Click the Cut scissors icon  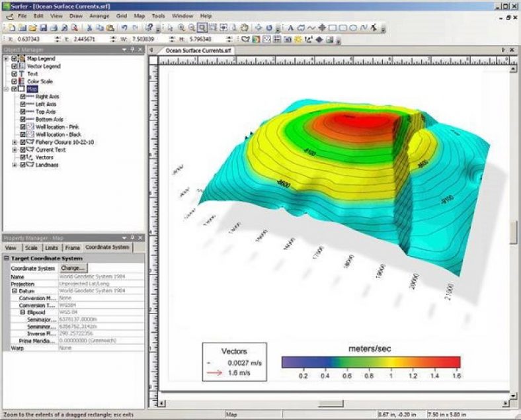89,28
